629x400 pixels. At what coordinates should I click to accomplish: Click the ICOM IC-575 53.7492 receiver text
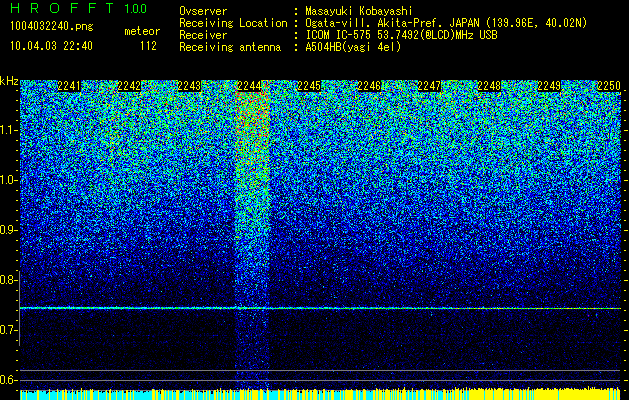click(x=401, y=35)
